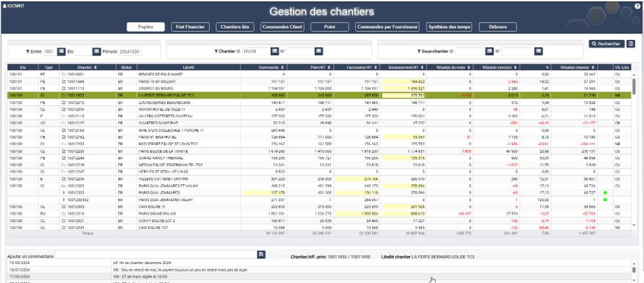Sort by the Résultat exercice column arrows

point(515,67)
